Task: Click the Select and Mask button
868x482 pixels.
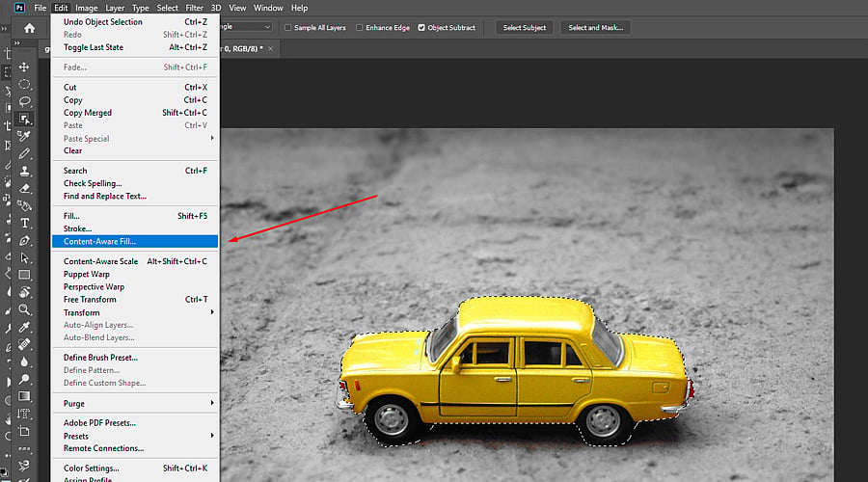Action: [596, 27]
